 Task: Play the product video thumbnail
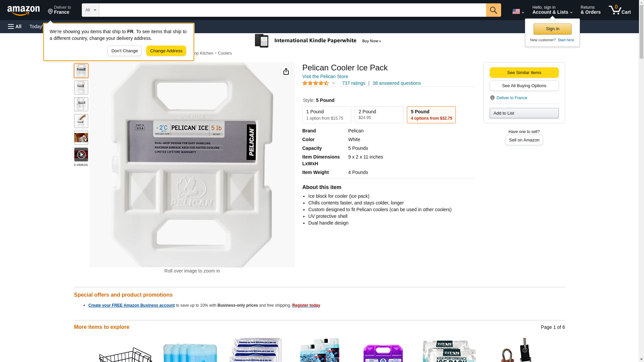81,155
